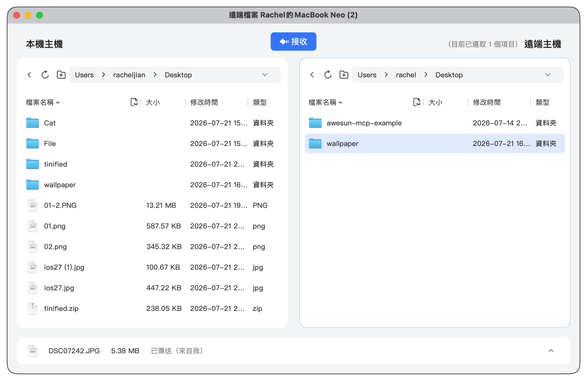Select the tinified.zip file name
This screenshot has height=383, width=588.
tap(61, 308)
